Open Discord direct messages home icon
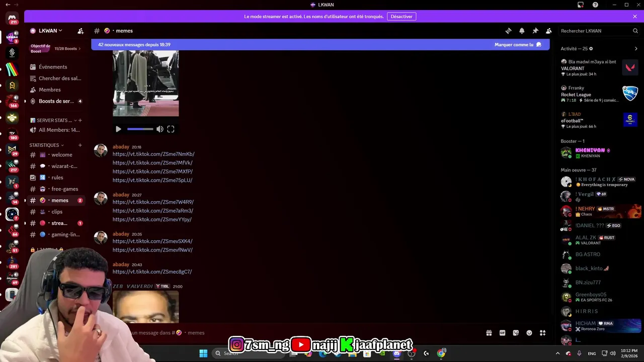 tap(13, 19)
